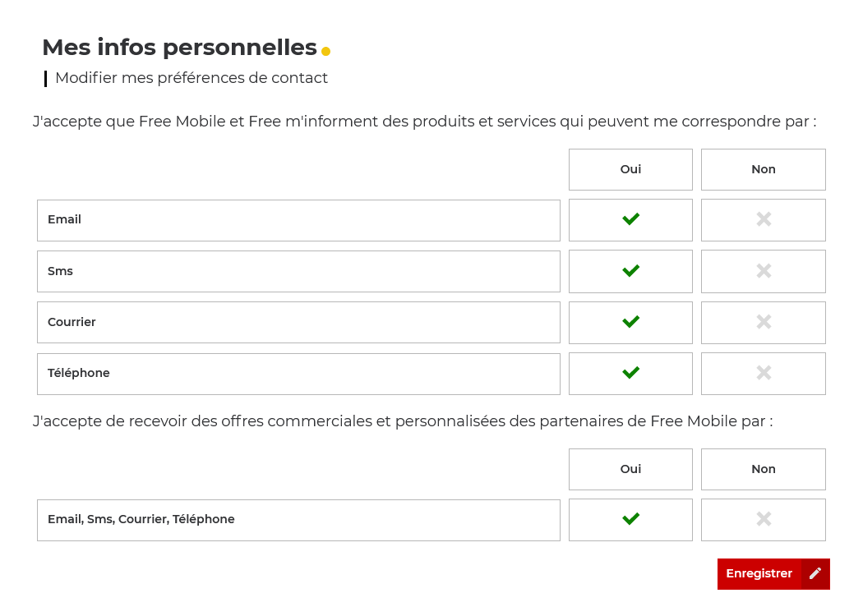Click the green checkmark for Email
This screenshot has height=616, width=863.
pyautogui.click(x=630, y=219)
